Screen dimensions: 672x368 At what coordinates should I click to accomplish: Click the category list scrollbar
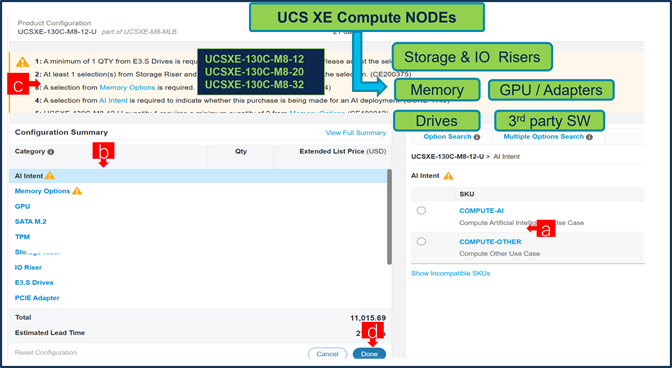point(389,217)
